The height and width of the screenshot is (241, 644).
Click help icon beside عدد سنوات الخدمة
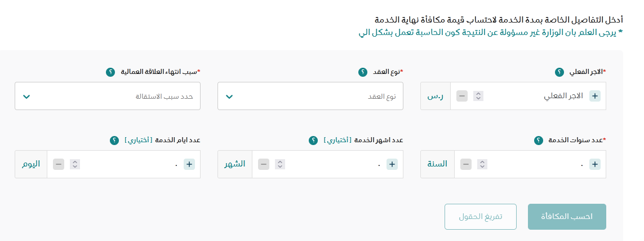538,140
